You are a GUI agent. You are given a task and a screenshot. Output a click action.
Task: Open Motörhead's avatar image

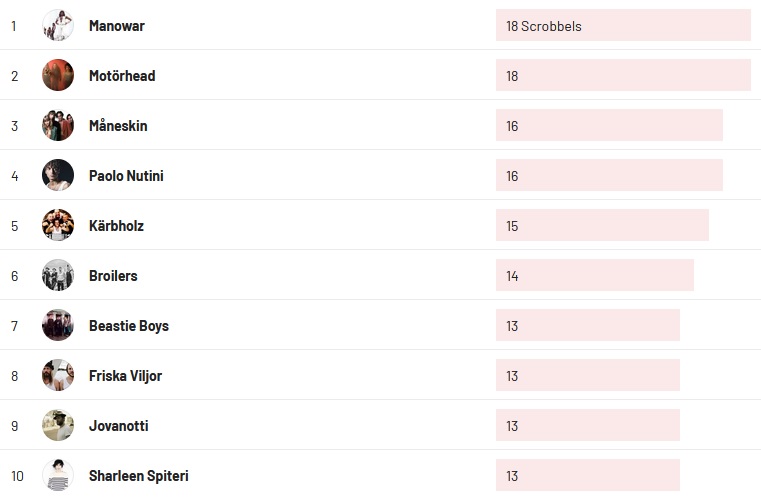(x=58, y=75)
